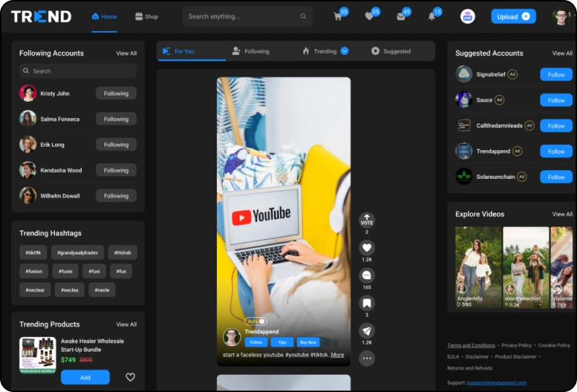Share the video with paper plane icon
577x392 pixels.
(367, 330)
